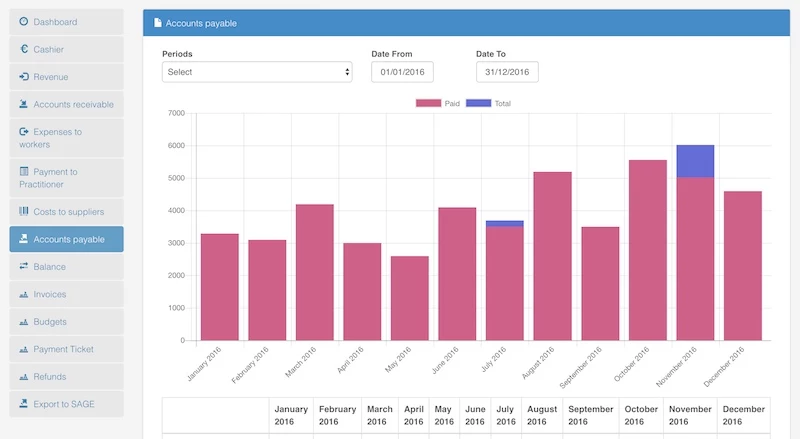Click the Dashboard clock icon in sidebar

click(x=24, y=22)
